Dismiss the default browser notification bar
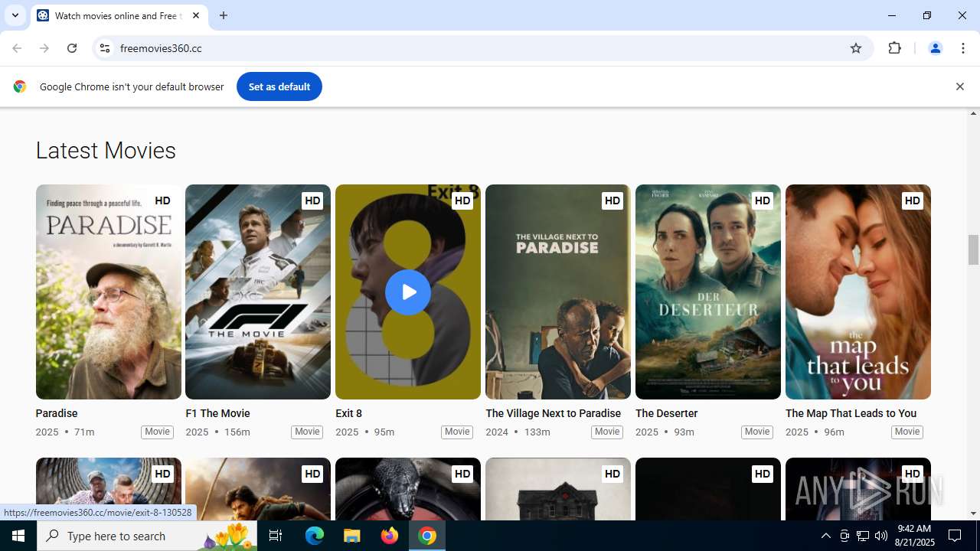The image size is (980, 551). [959, 86]
